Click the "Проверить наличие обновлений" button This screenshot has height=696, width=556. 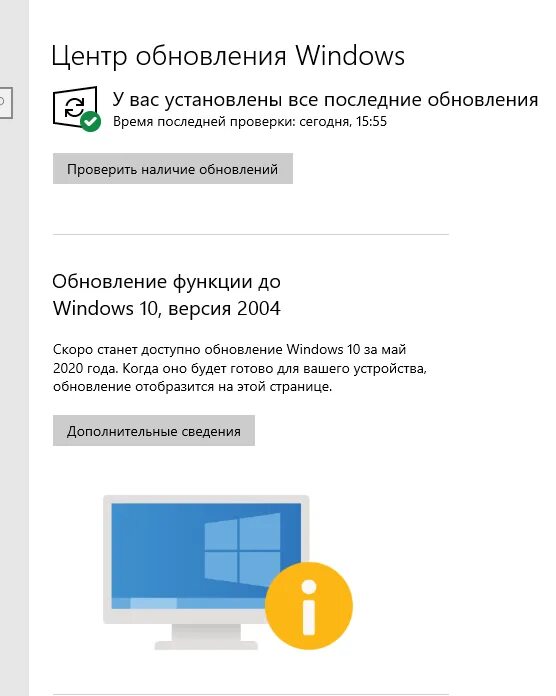(173, 169)
